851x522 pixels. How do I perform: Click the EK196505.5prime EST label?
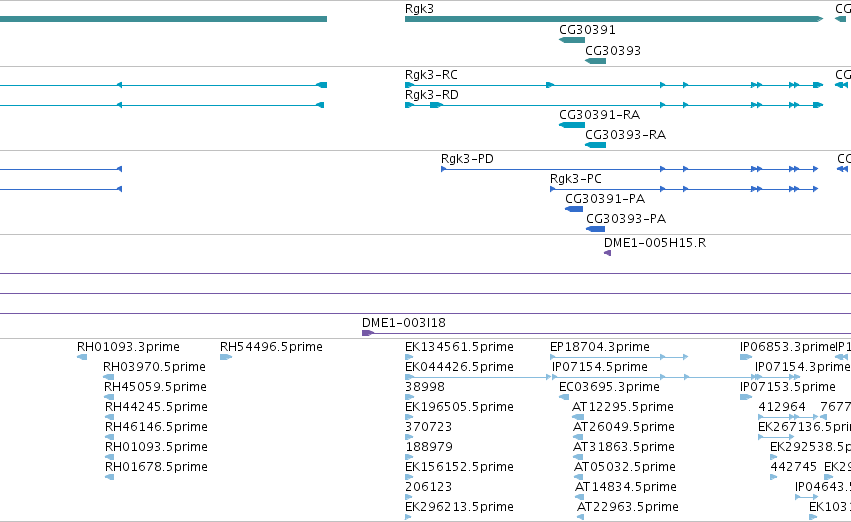[x=459, y=406]
